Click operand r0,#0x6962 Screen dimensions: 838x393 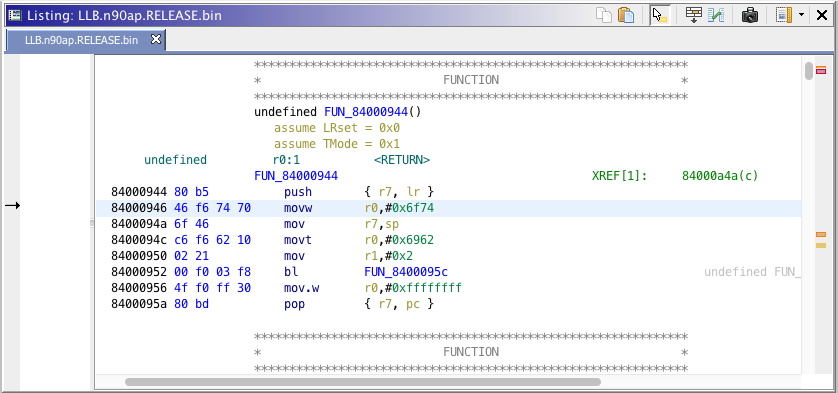399,240
